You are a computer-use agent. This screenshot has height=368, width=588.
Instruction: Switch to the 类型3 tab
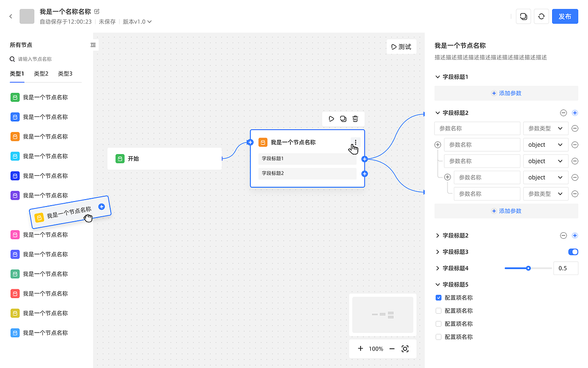(65, 74)
